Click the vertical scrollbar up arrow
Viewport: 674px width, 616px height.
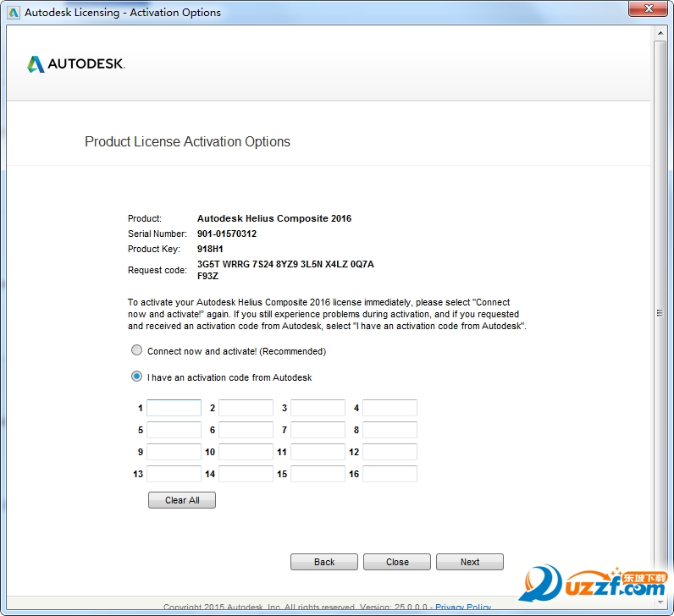coord(660,32)
